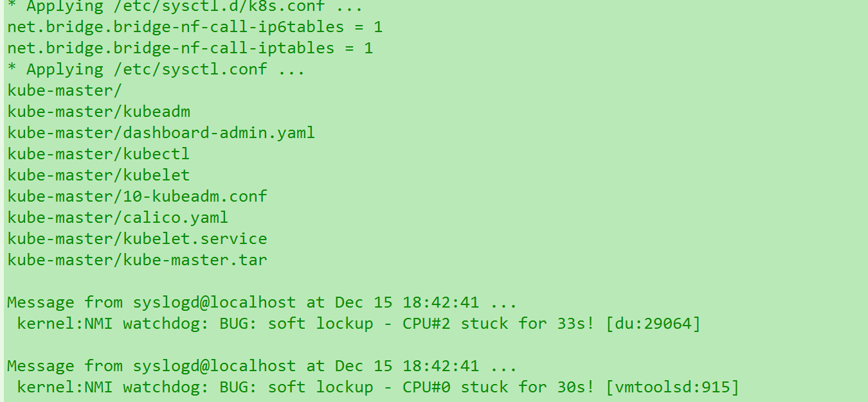Image resolution: width=868 pixels, height=402 pixels.
Task: Click the second "Message from syslogd@localhost" line
Action: (262, 366)
